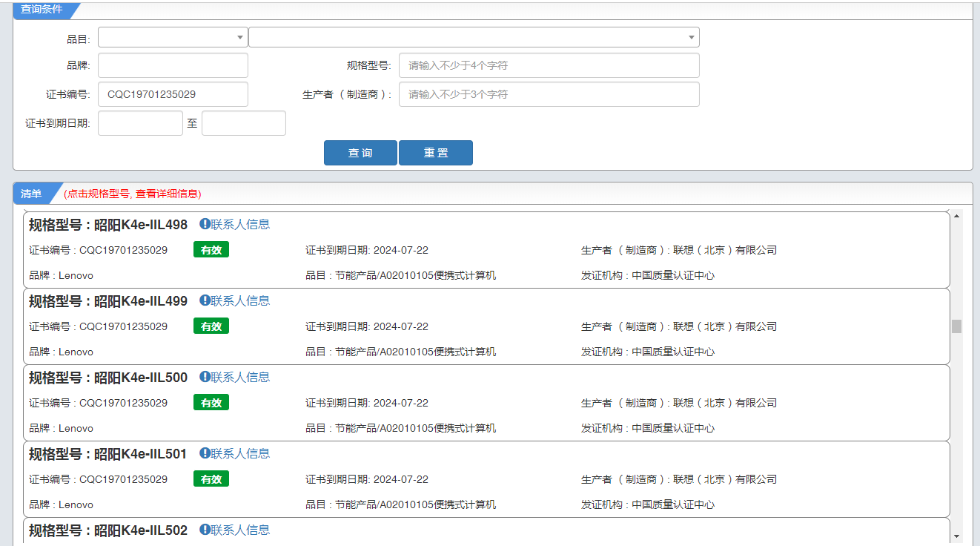
Task: Open the wide 品目 subcategory dropdown
Action: pos(474,37)
